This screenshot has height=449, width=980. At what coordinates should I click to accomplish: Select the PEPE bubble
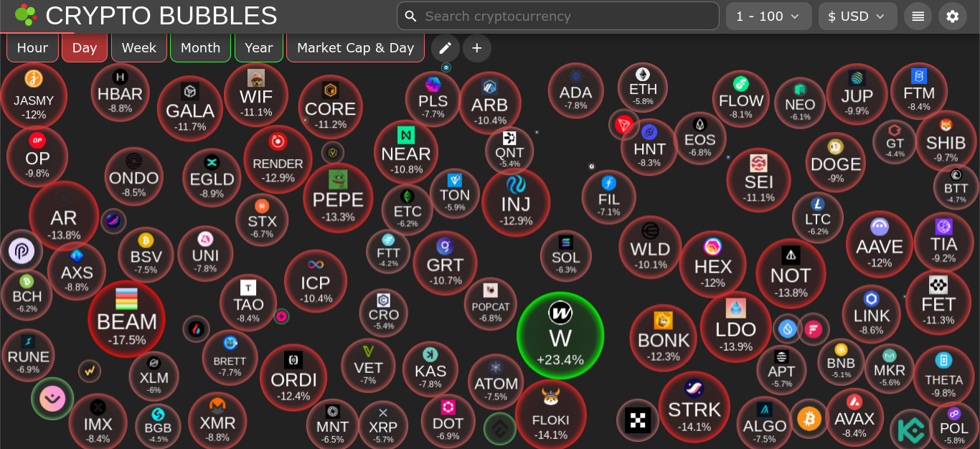338,198
